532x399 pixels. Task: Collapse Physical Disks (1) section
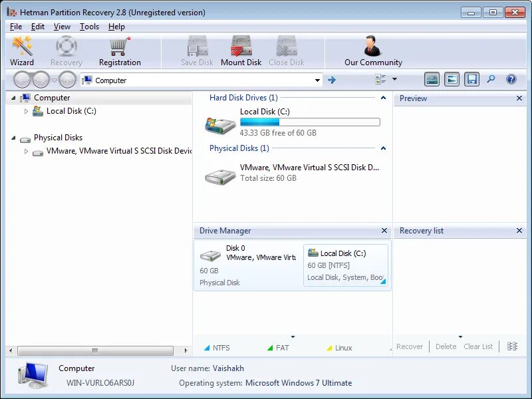click(383, 148)
